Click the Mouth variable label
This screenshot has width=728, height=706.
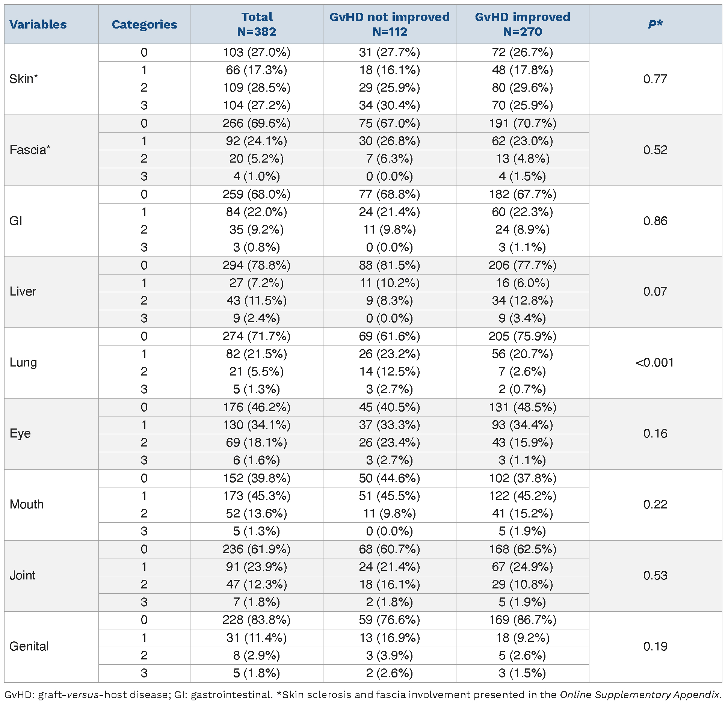point(27,504)
